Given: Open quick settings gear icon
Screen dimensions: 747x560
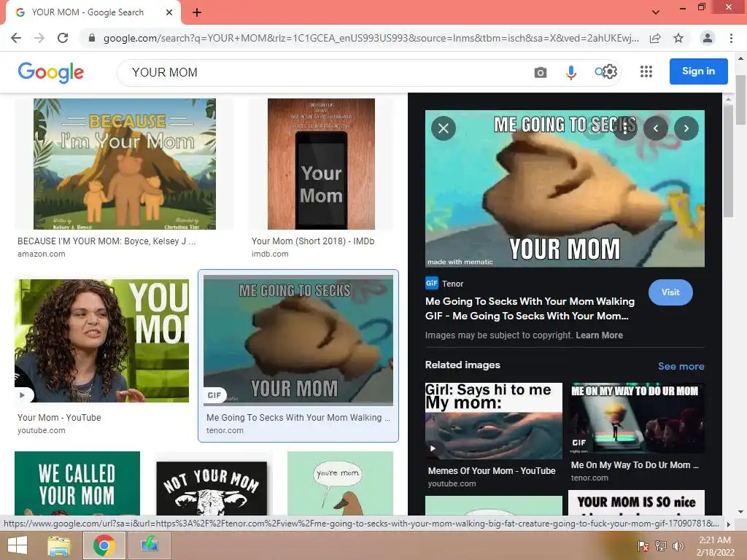Looking at the screenshot, I should [611, 72].
